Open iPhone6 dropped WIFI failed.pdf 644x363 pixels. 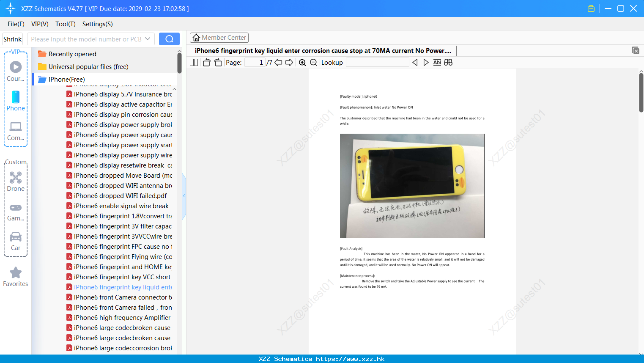pyautogui.click(x=117, y=196)
